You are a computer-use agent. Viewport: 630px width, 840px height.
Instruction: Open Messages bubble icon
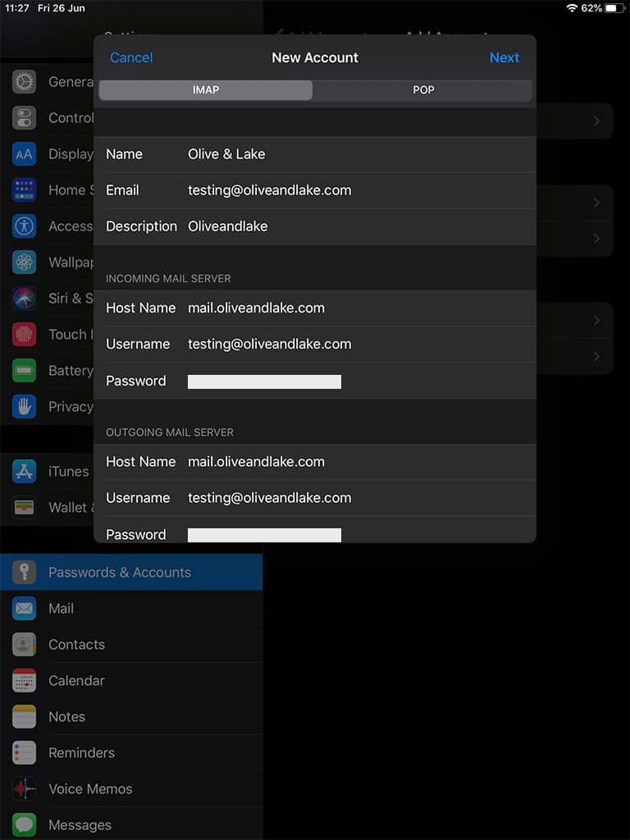[24, 825]
